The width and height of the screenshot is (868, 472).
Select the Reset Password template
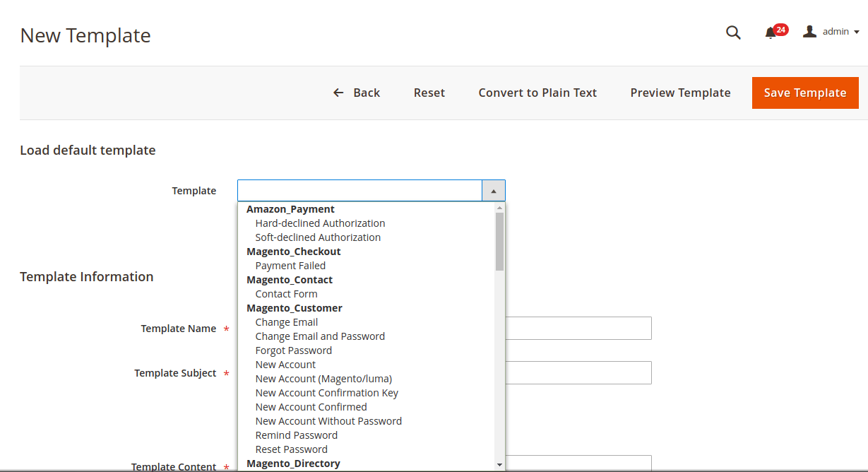[291, 449]
